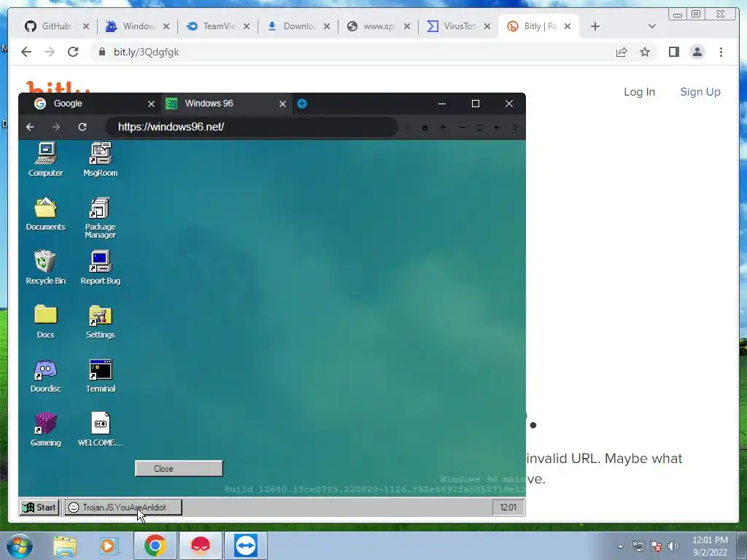This screenshot has height=560, width=747.
Task: Switch to the VirusTotal Chrome tab
Action: click(x=459, y=26)
